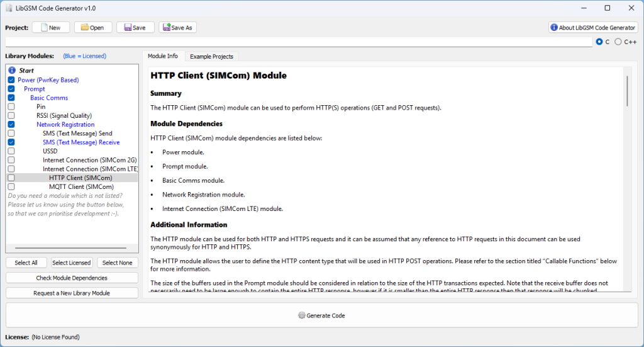The width and height of the screenshot is (644, 347).
Task: Click the Generate Code button
Action: [321, 316]
